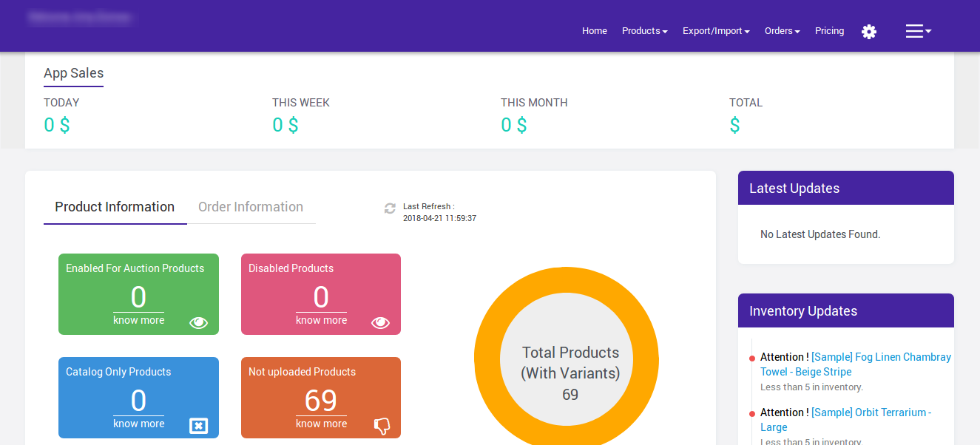Select Pricing in the navigation bar

829,31
